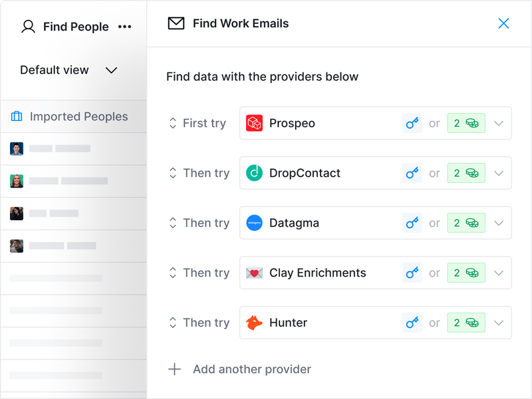This screenshot has width=532, height=399.
Task: Close the Find Work Emails panel
Action: coord(503,23)
